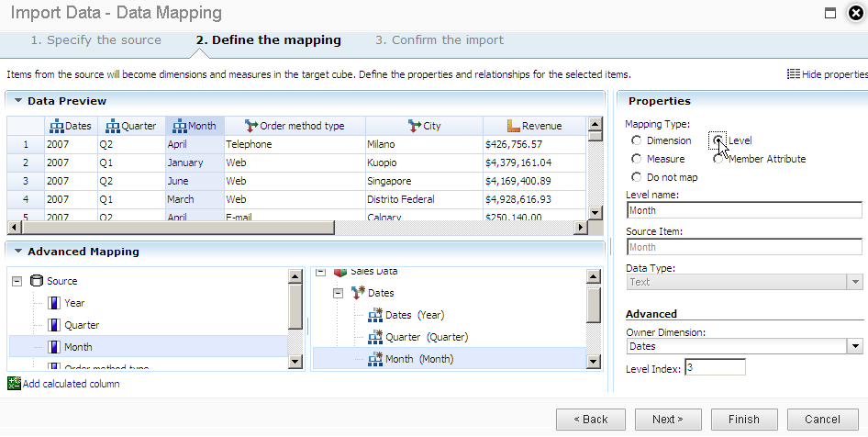
Task: Click the City column dimension icon
Action: (x=414, y=127)
